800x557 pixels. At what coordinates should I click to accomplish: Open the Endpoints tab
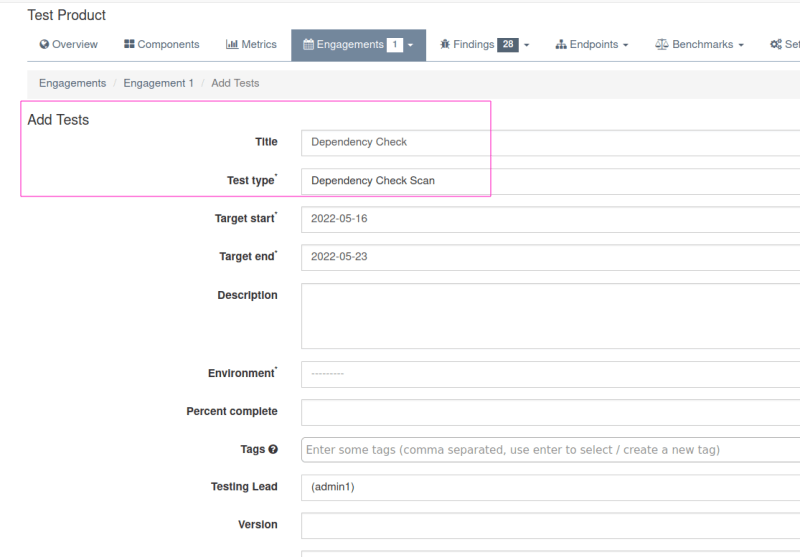592,45
